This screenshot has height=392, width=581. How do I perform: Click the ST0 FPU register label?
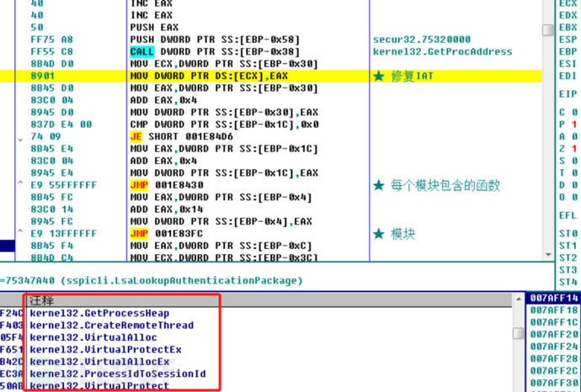(x=568, y=234)
